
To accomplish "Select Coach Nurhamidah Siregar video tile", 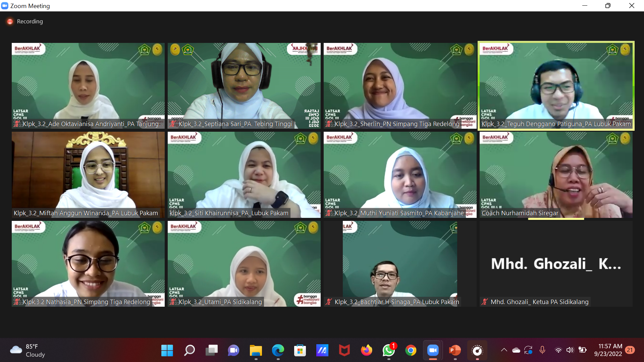I will click(556, 174).
